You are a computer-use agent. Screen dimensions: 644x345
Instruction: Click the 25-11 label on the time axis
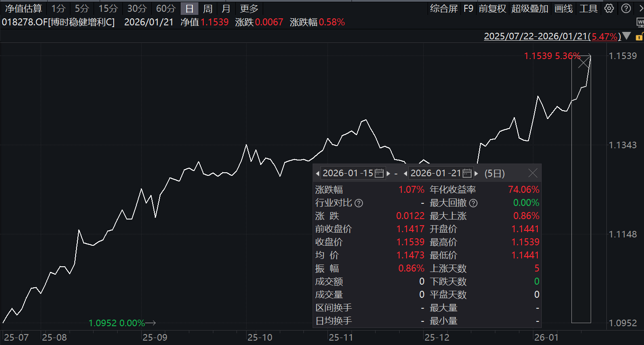pyautogui.click(x=341, y=338)
